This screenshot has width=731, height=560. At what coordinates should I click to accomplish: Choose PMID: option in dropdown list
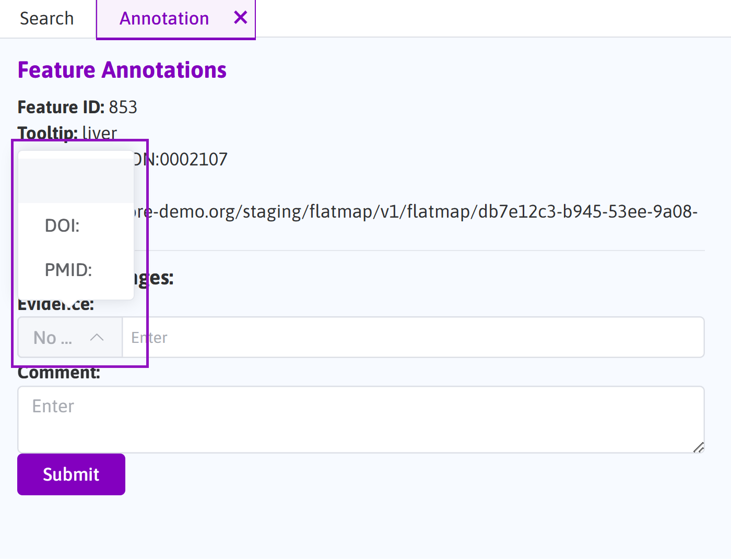point(76,270)
